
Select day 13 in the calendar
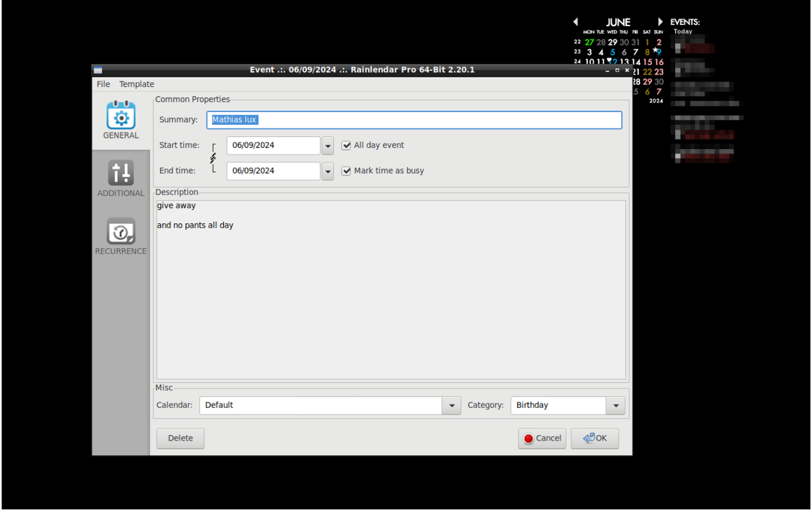(624, 62)
